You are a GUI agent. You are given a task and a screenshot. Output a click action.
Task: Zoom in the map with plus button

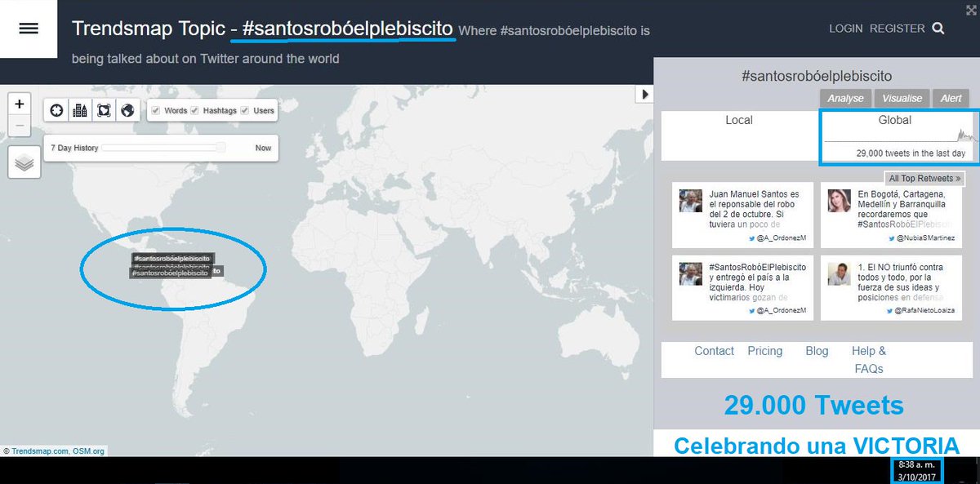click(x=20, y=104)
